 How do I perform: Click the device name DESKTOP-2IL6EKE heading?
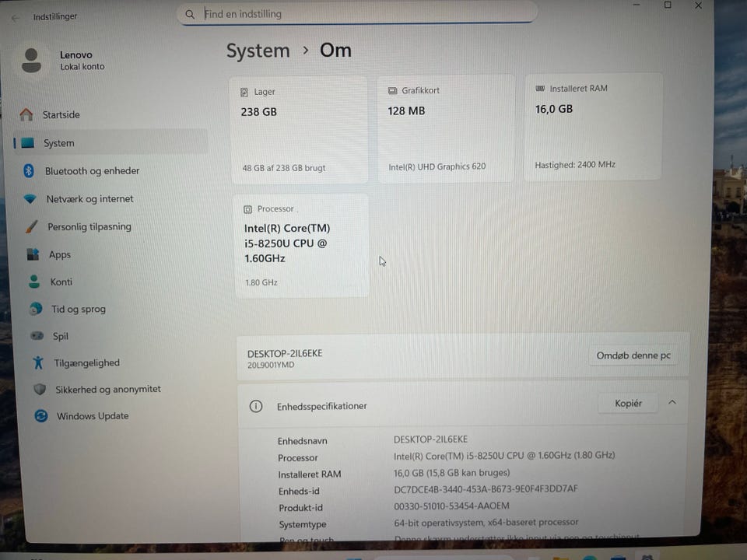click(x=285, y=353)
